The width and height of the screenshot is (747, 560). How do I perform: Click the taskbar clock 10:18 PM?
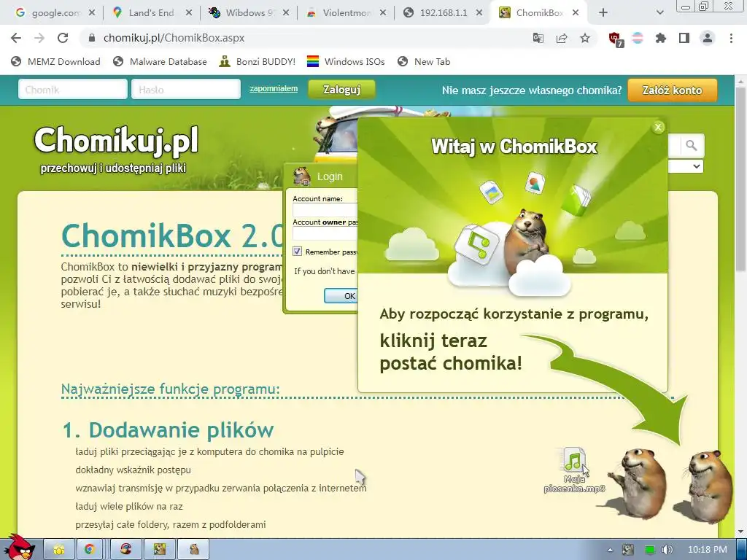tap(708, 550)
